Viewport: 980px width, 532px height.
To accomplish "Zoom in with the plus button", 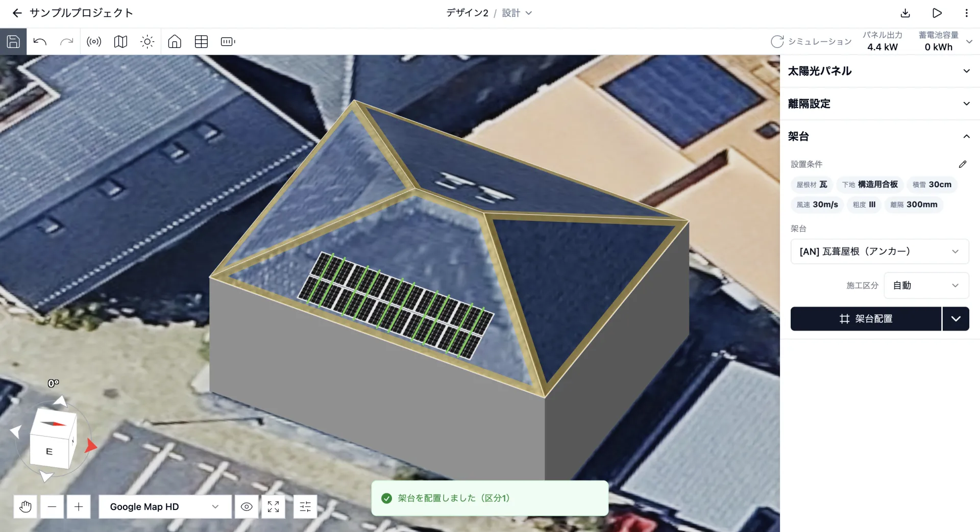I will coord(79,506).
